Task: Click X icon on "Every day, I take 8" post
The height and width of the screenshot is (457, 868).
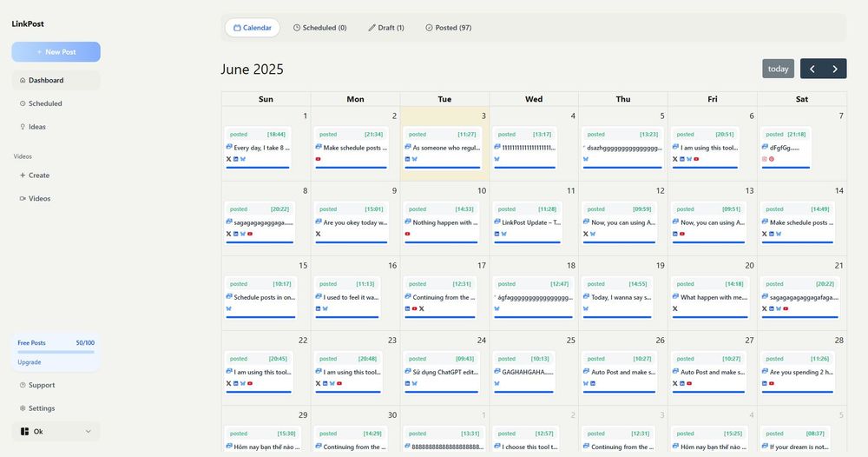Action: tap(228, 159)
